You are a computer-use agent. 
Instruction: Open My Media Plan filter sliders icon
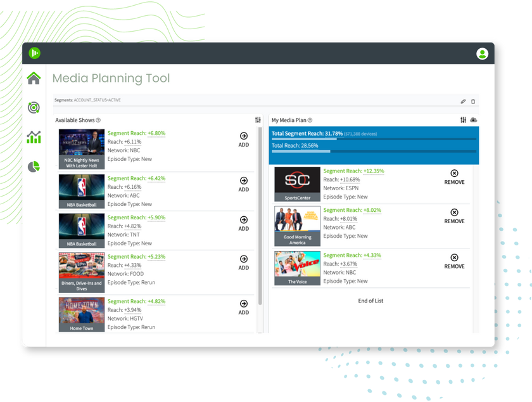tap(463, 120)
